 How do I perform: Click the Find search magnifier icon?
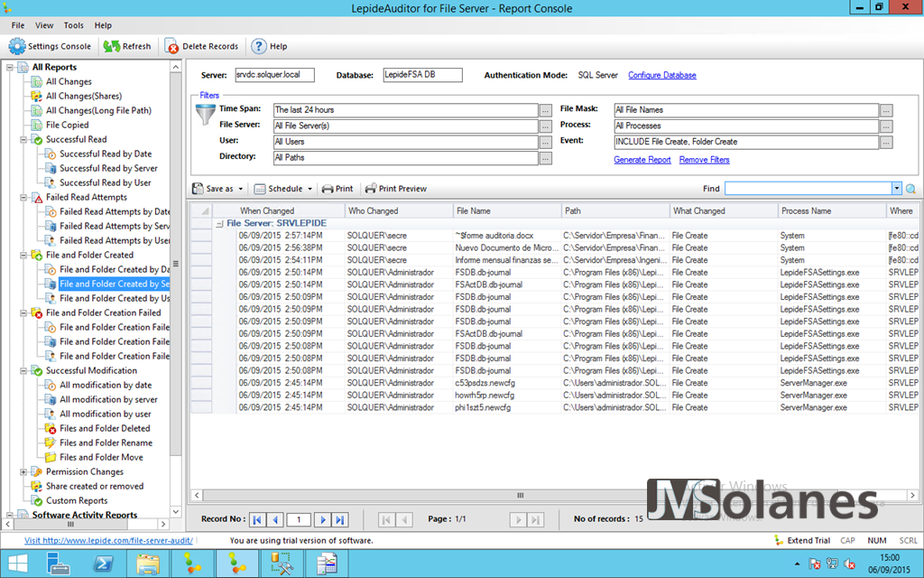click(910, 189)
